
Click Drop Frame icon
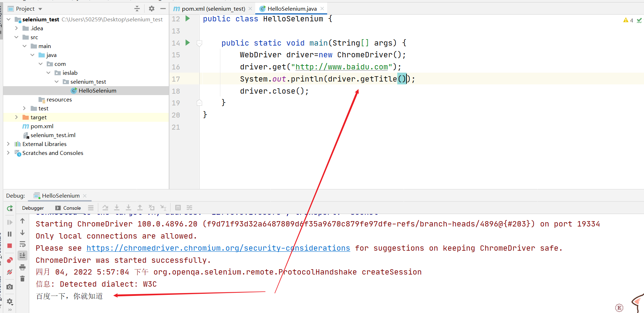click(x=152, y=208)
